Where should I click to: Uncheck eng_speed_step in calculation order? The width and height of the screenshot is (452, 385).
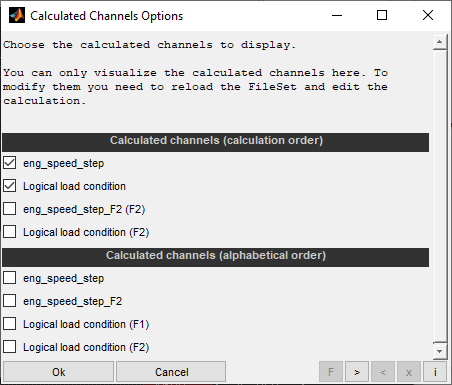pyautogui.click(x=10, y=163)
